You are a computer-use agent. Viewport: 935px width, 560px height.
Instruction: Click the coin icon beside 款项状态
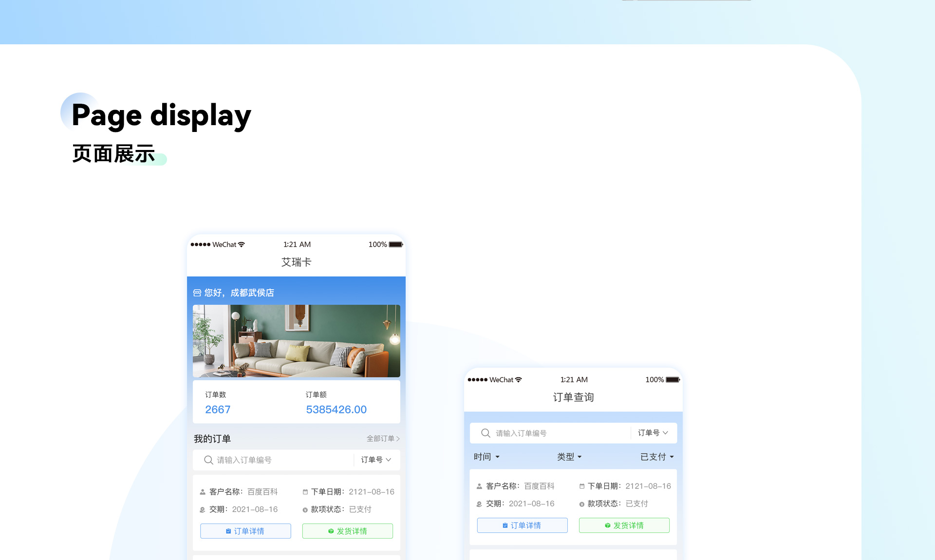click(x=305, y=509)
